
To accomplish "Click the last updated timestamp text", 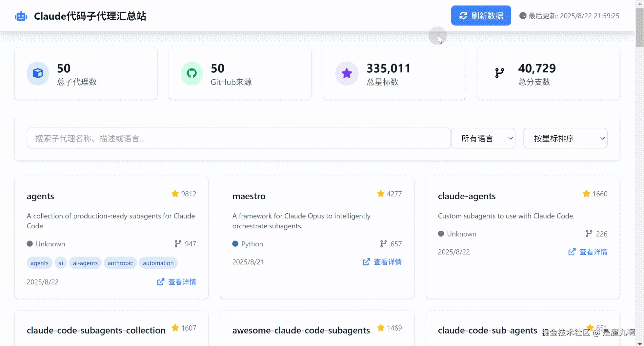I will [574, 16].
